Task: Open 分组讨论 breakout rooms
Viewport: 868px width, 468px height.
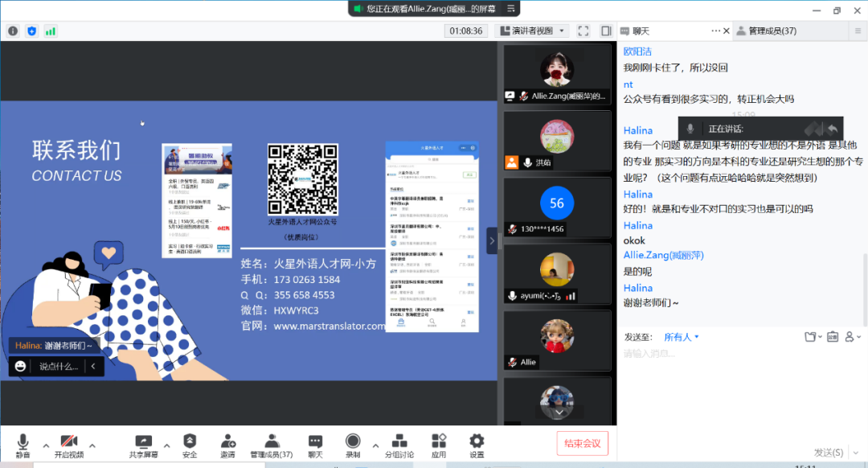Action: click(x=399, y=441)
